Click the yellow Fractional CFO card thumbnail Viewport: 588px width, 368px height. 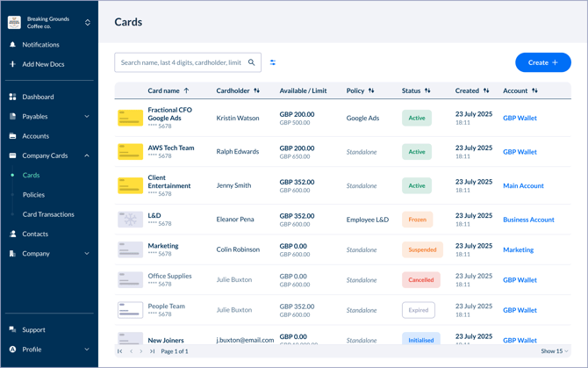coord(130,118)
